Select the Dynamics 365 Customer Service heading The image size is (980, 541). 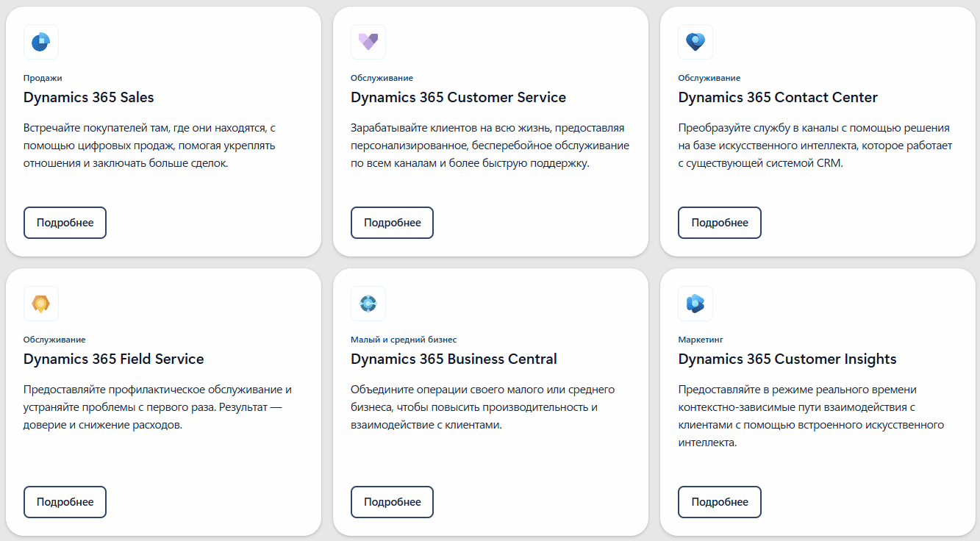pos(459,97)
